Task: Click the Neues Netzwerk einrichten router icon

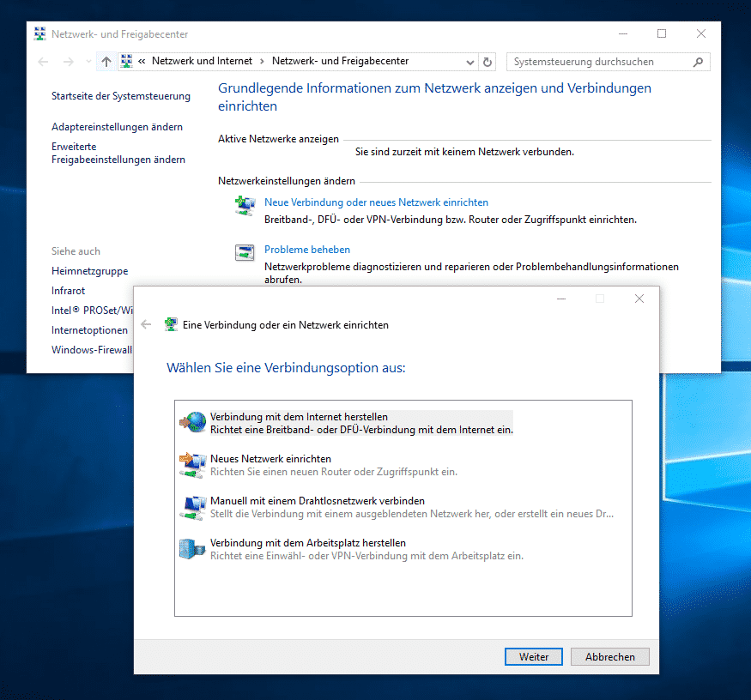Action: (193, 465)
